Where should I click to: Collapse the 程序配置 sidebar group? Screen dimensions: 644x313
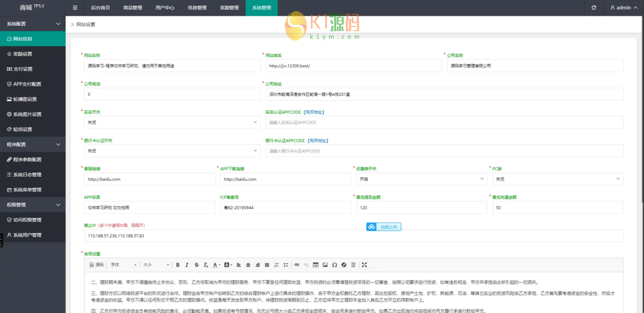coord(33,144)
